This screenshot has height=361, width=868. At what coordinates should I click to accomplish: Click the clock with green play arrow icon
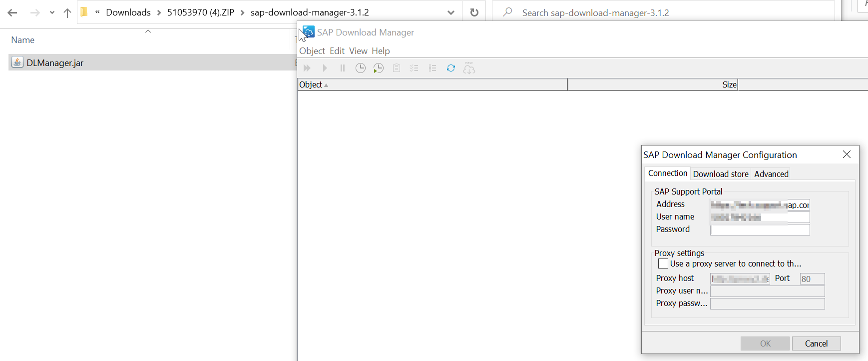tap(379, 68)
